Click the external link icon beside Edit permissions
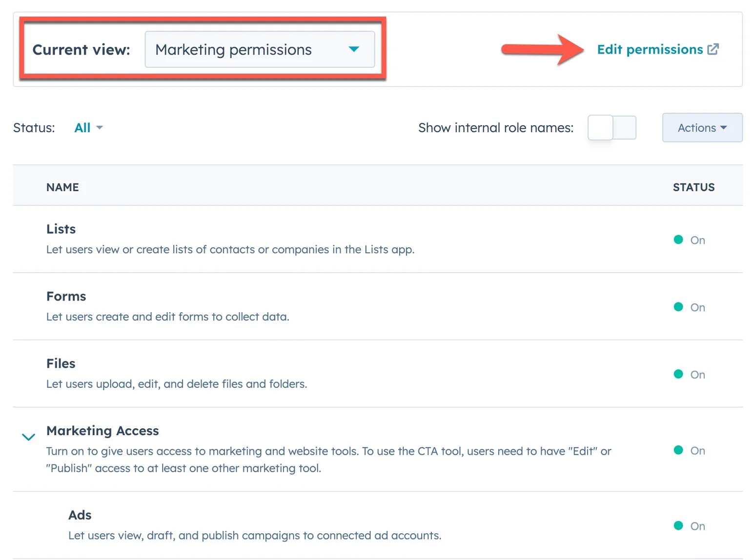 [713, 49]
